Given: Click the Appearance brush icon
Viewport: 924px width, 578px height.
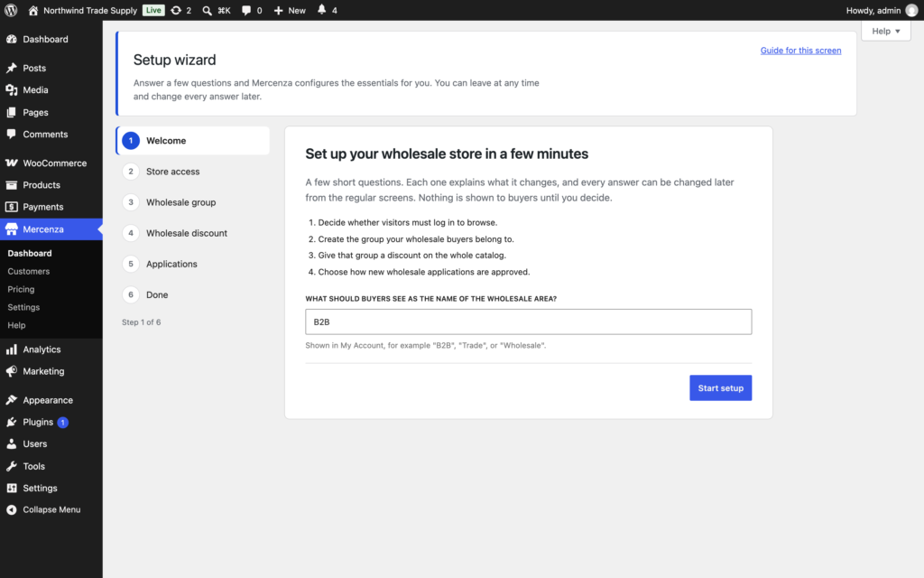Looking at the screenshot, I should click(x=11, y=400).
